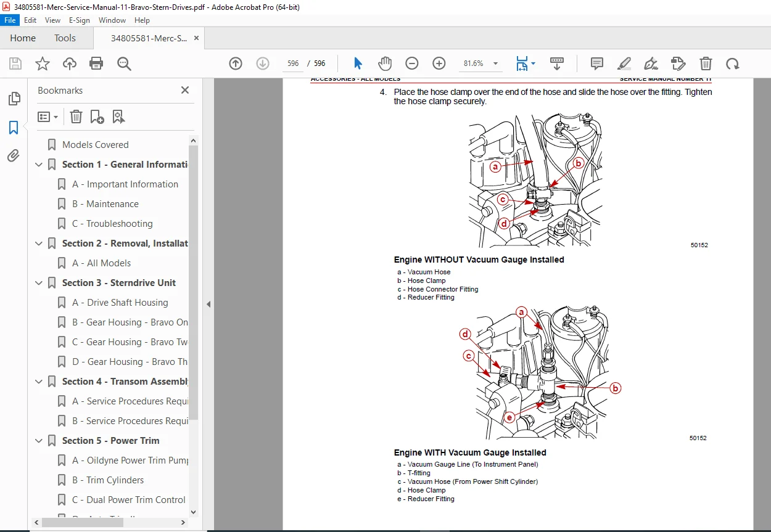Screen dimensions: 771x532
Task: Open the sign document pen tool
Action: coord(651,63)
